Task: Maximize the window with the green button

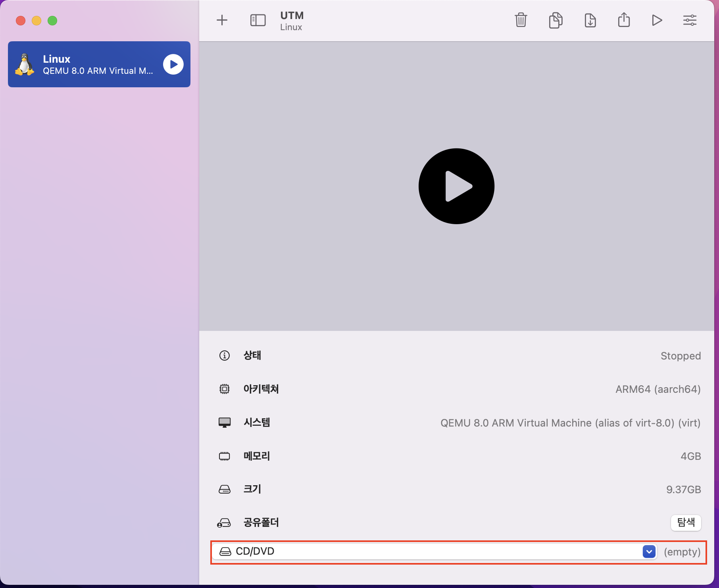Action: click(x=52, y=21)
